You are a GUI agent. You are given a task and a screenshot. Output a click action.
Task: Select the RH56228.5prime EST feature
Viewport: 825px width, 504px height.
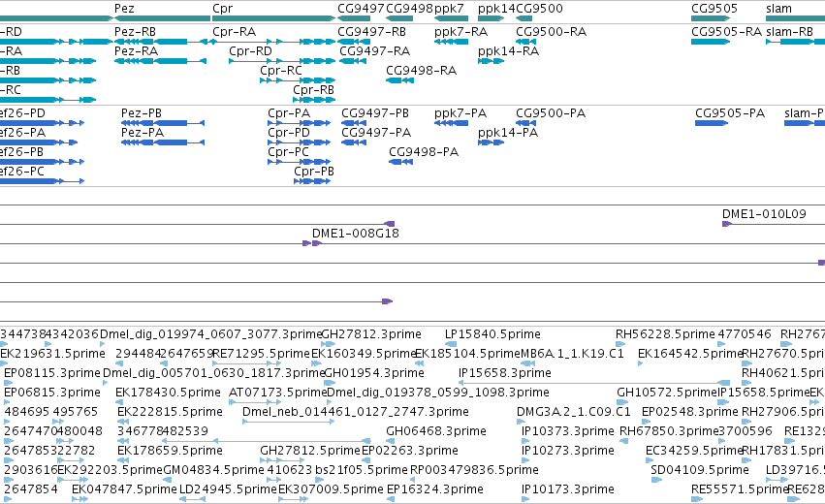click(621, 345)
